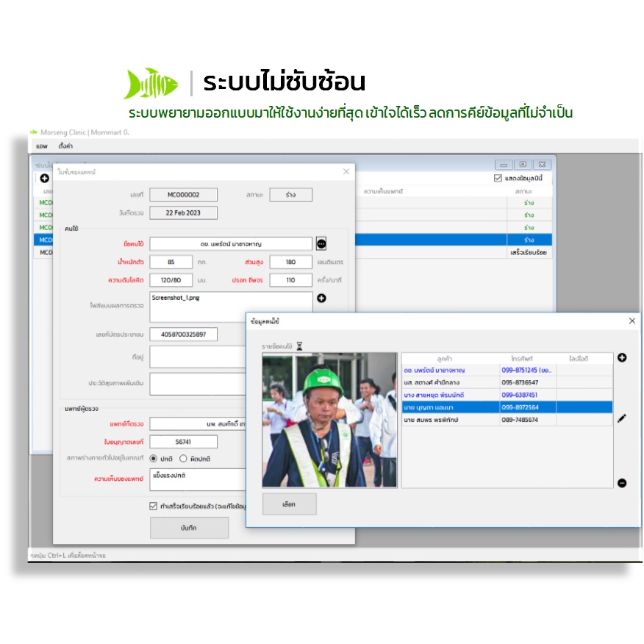
Task: Select the ผิดปกติ radio button
Action: 184,459
